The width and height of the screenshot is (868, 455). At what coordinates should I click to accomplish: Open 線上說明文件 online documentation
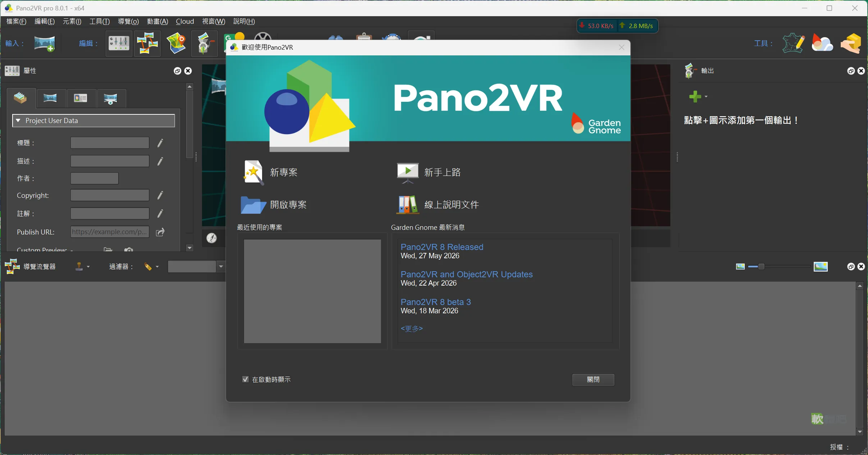(437, 205)
